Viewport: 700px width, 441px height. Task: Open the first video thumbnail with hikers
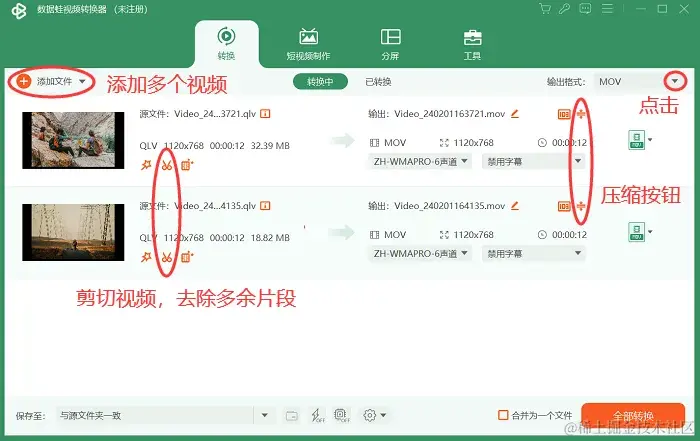pyautogui.click(x=73, y=140)
